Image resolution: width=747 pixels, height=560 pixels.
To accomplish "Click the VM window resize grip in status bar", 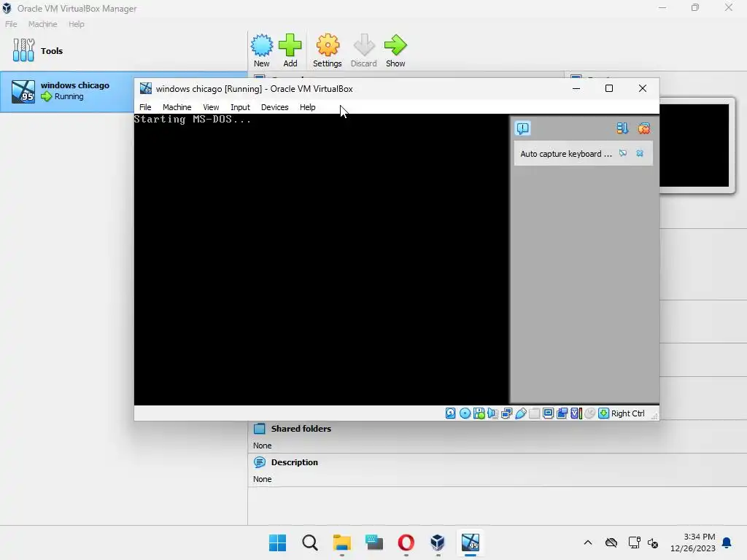I will pos(654,416).
